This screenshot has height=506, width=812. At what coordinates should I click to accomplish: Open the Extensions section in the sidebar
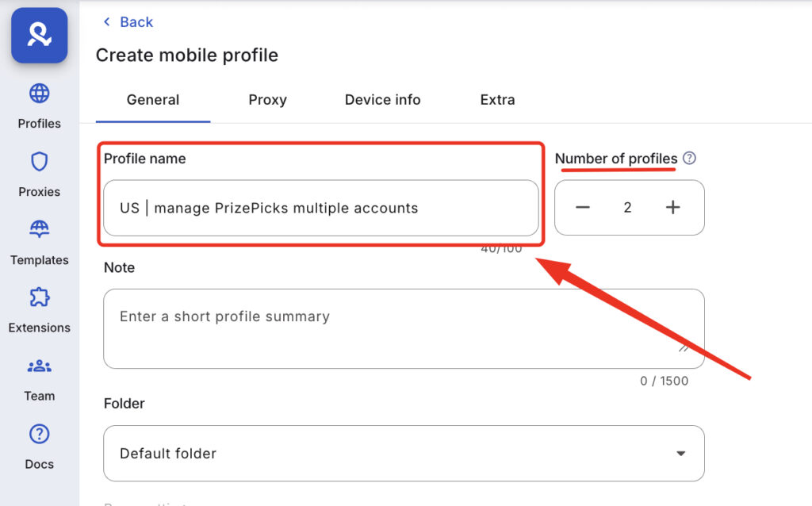(x=38, y=311)
